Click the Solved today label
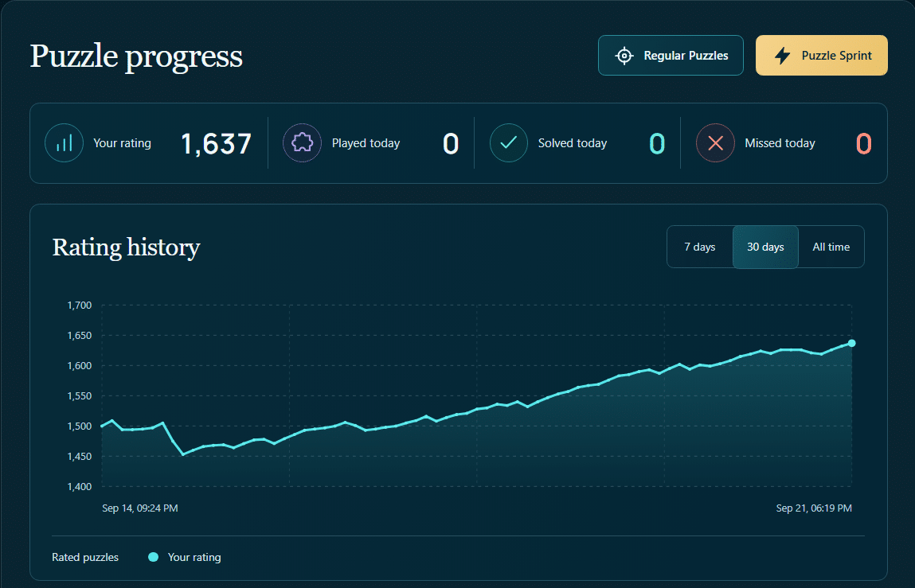The image size is (915, 588). click(x=573, y=143)
